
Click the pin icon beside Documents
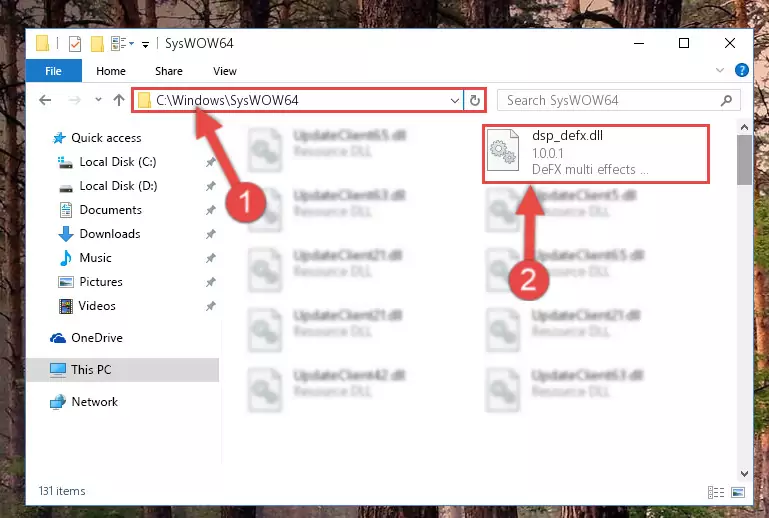pos(210,210)
